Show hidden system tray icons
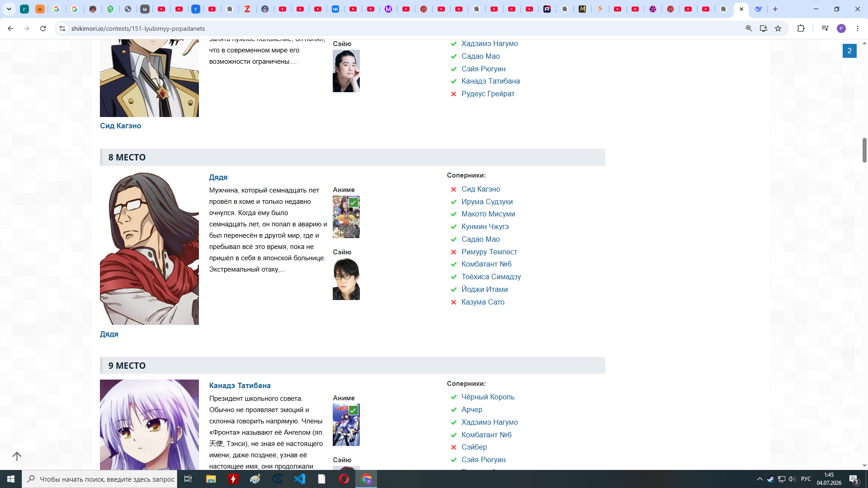Screen dimensions: 868x488 (x=759, y=479)
